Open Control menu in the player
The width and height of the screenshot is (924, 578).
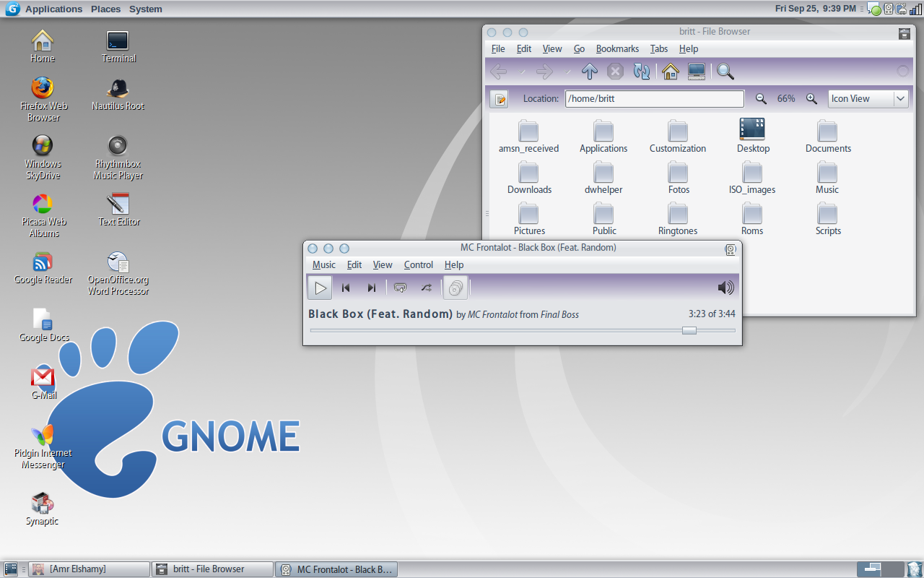(419, 264)
